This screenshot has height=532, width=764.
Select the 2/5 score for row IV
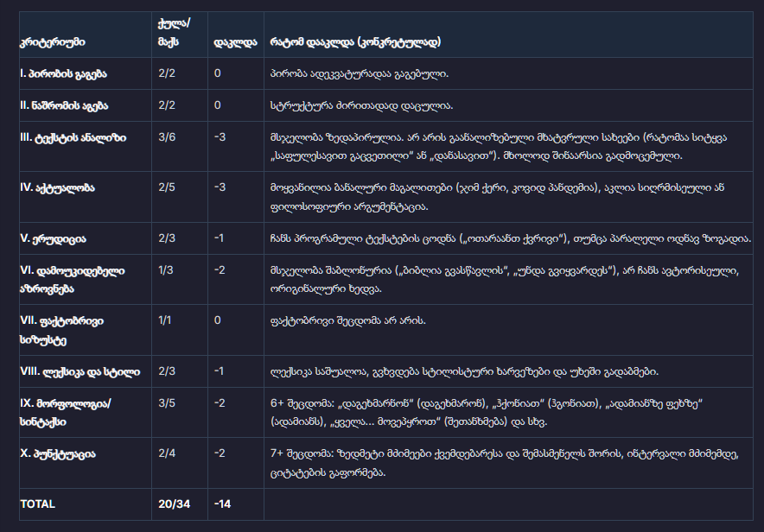point(168,187)
